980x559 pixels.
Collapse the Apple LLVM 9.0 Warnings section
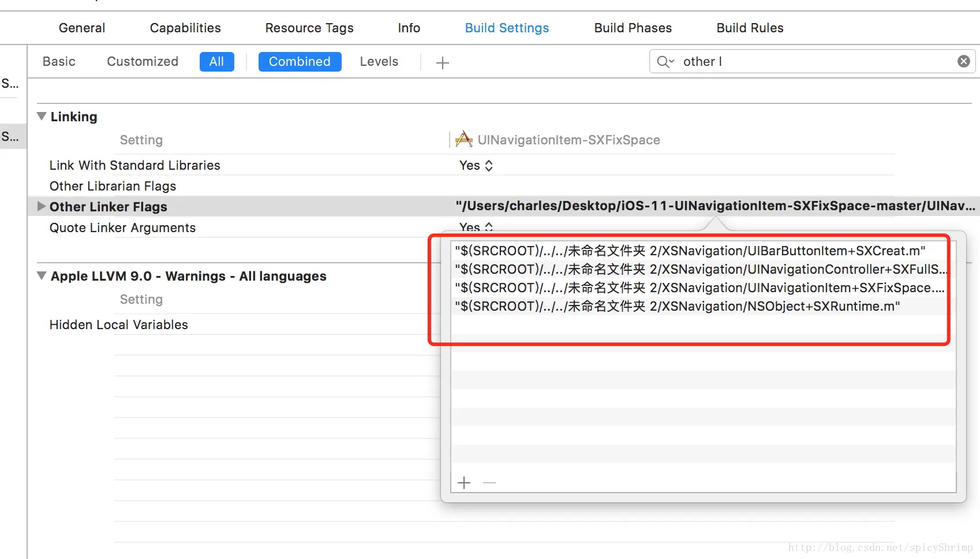pyautogui.click(x=42, y=275)
